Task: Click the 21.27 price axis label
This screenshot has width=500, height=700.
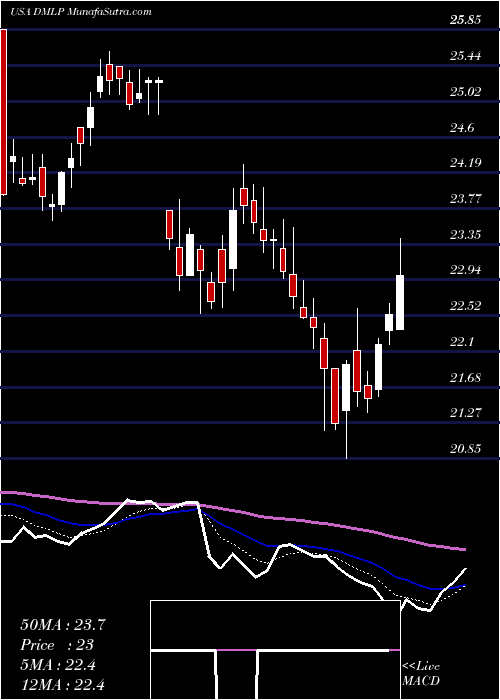Action: (466, 412)
